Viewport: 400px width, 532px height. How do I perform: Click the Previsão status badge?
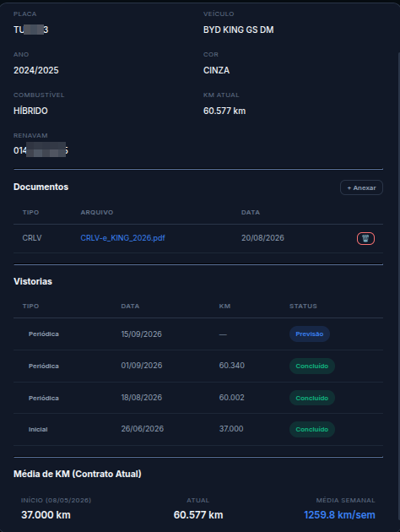tap(310, 334)
